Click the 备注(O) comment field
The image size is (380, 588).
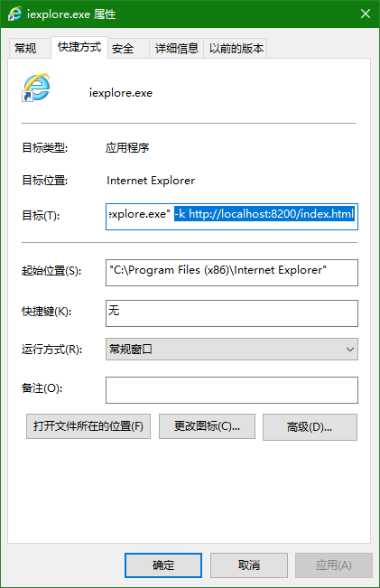(x=232, y=390)
